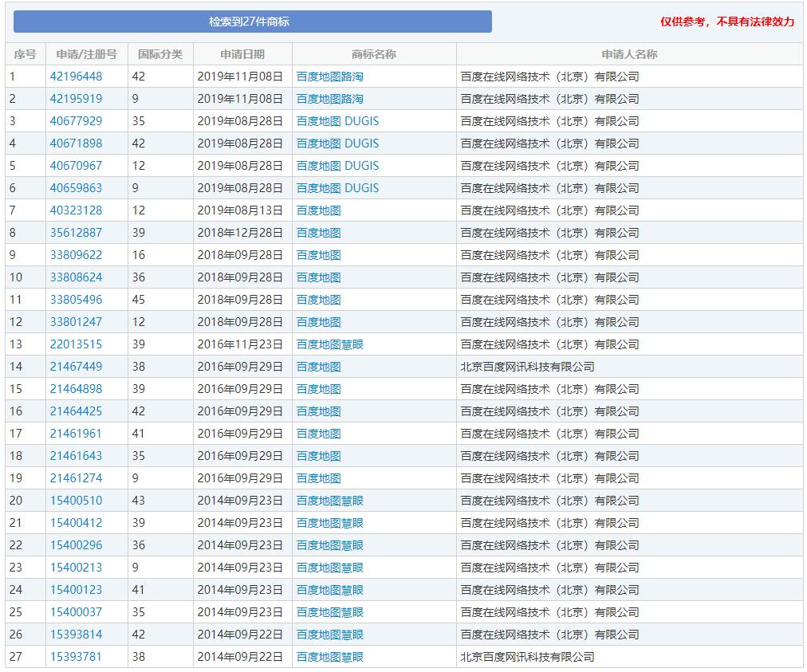
Task: Click the 国际分类 column header
Action: [x=160, y=54]
